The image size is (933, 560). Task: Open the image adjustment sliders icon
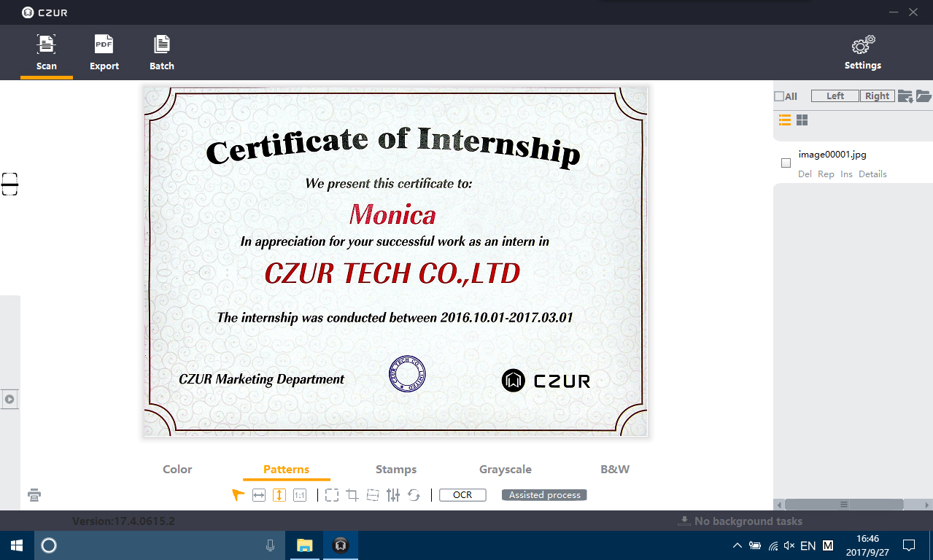[x=393, y=495]
